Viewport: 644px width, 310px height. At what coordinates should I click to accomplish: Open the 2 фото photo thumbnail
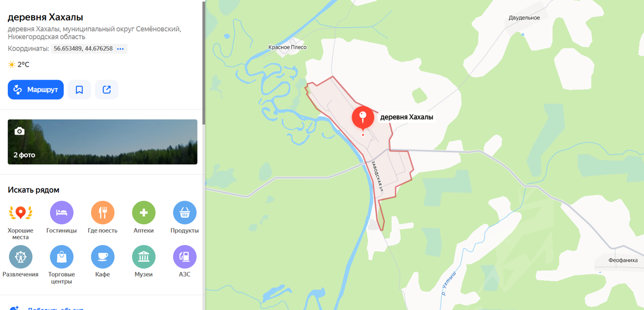[103, 142]
